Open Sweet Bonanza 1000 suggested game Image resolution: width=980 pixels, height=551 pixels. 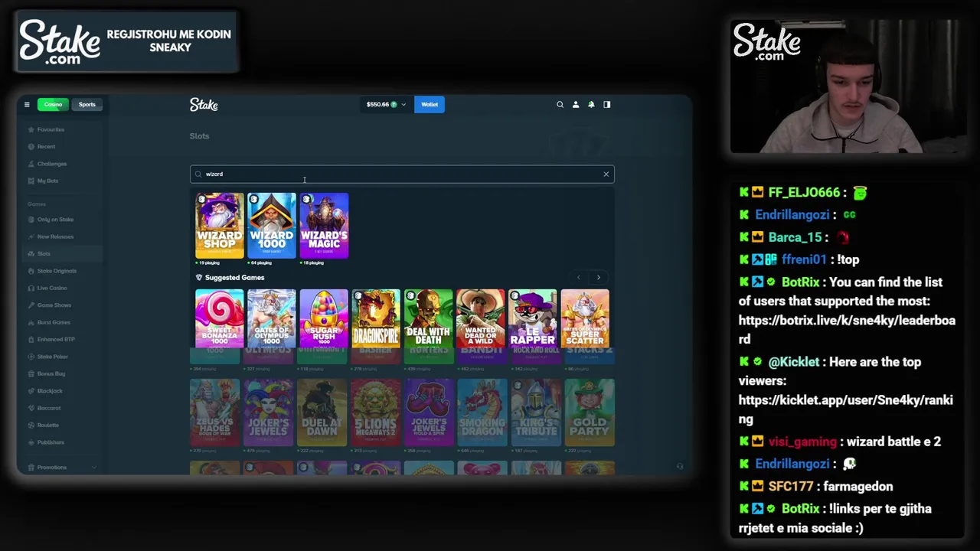click(219, 318)
